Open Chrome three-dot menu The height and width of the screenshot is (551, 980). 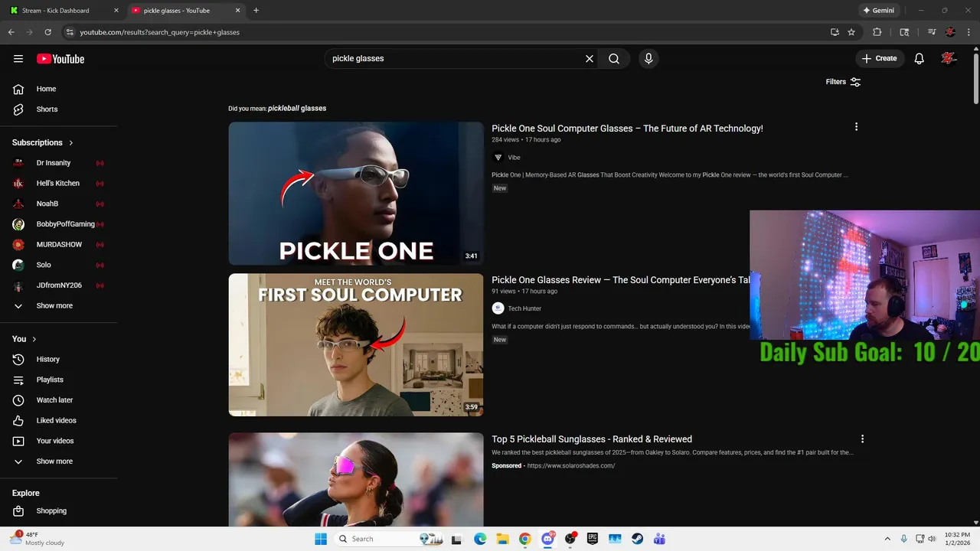[x=969, y=32]
